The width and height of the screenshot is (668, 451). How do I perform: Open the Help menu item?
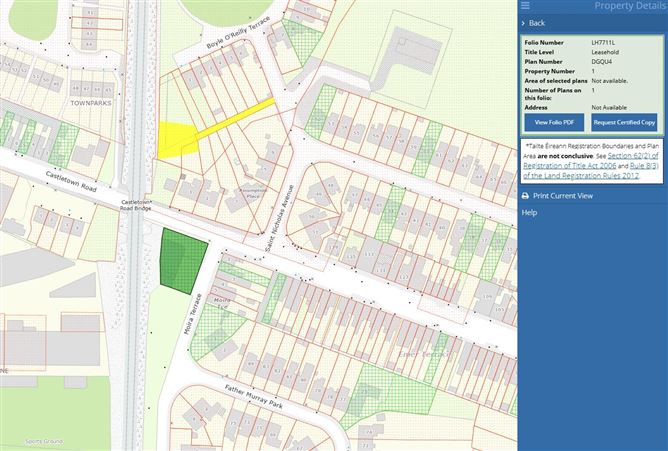coord(529,212)
